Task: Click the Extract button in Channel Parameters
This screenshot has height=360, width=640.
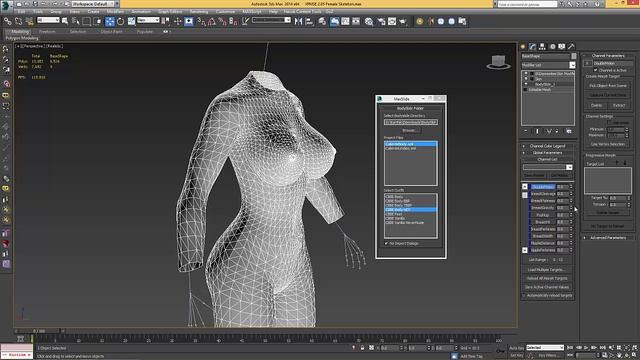Action: coord(619,105)
